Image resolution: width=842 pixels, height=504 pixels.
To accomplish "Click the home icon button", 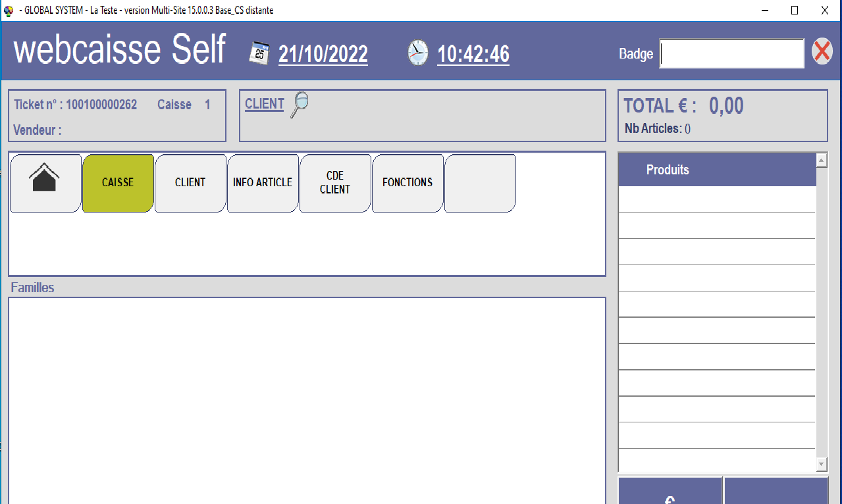I will point(45,183).
